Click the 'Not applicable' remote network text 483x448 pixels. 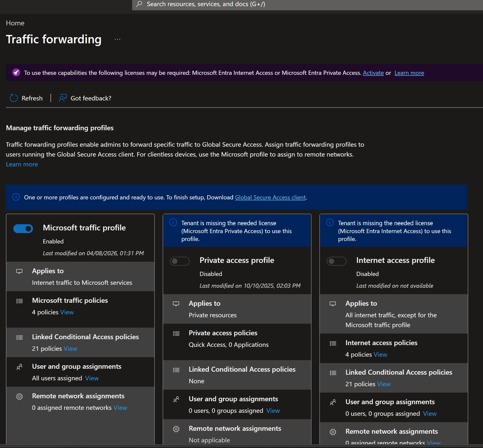point(209,440)
